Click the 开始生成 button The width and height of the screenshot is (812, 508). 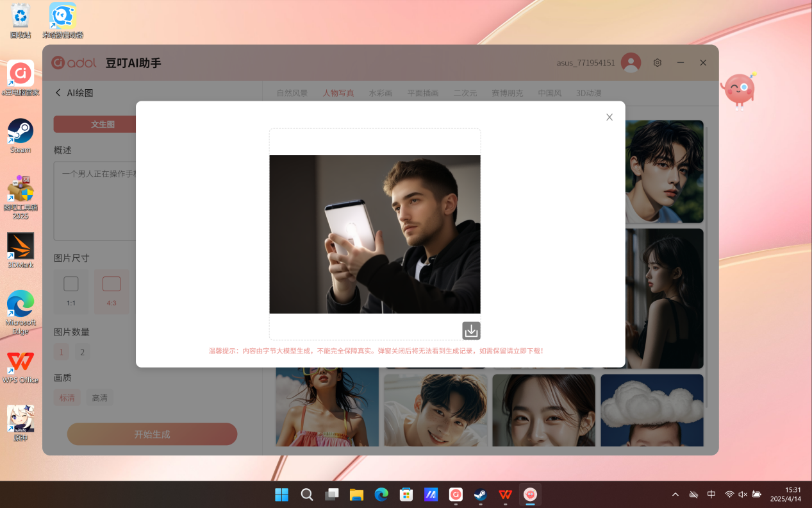click(x=152, y=434)
